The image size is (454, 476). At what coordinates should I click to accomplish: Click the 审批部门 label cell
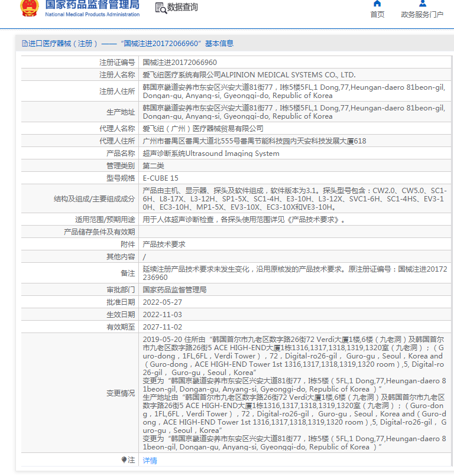click(80, 290)
